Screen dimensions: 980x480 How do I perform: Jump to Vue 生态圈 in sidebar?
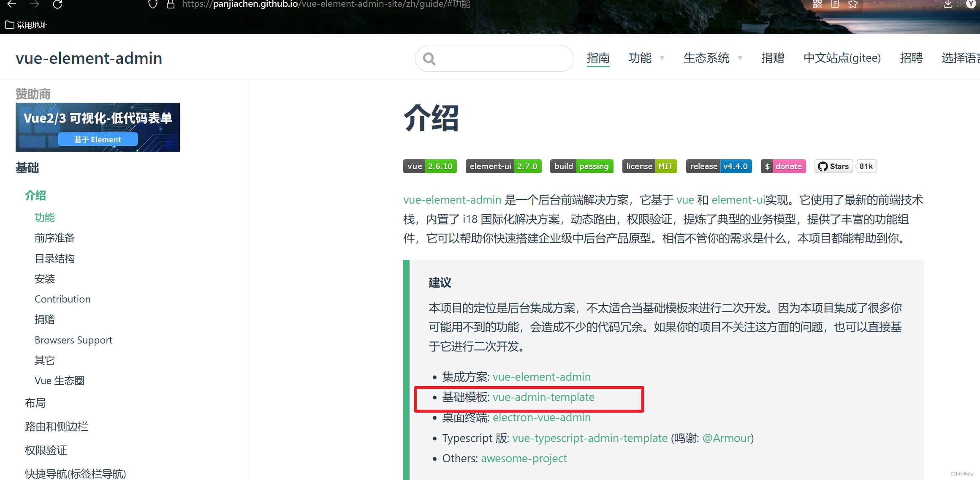coord(60,381)
